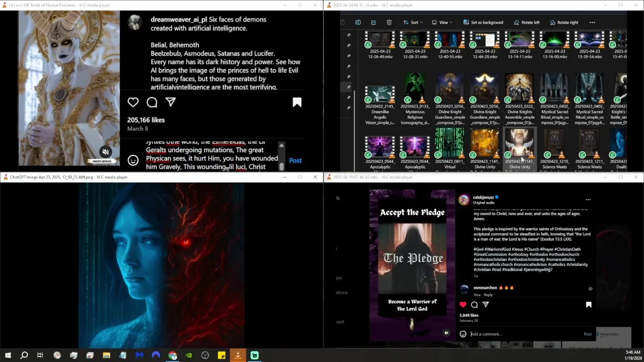Click Set as background in Explorer toolbar
Viewport: 644px width, 362px height.
pos(483,22)
